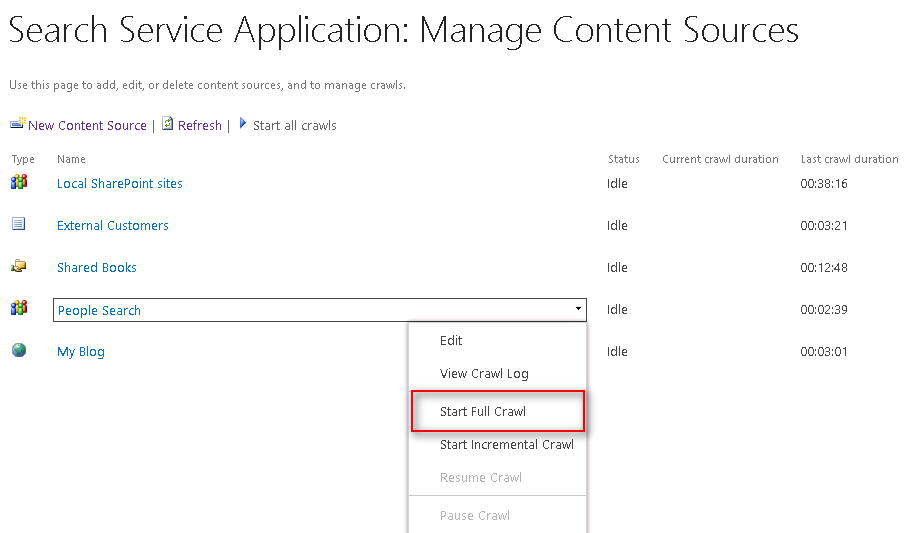Select Start Full Crawl in menu
This screenshot has width=908, height=533.
coord(483,412)
